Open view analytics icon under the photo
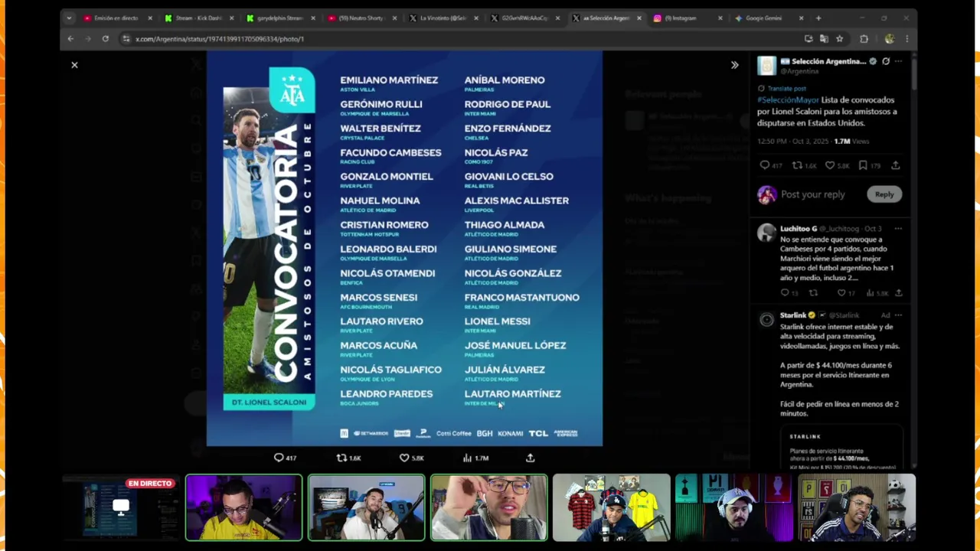This screenshot has width=980, height=551. pos(467,458)
